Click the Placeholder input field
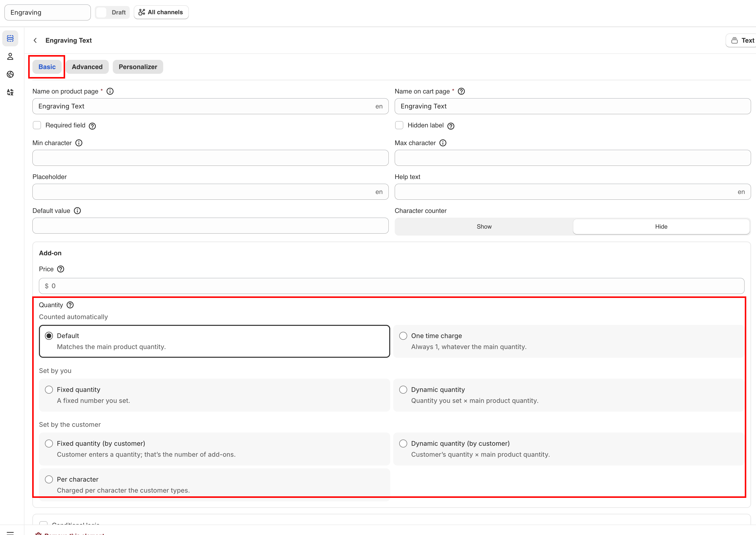The image size is (756, 535). 210,192
